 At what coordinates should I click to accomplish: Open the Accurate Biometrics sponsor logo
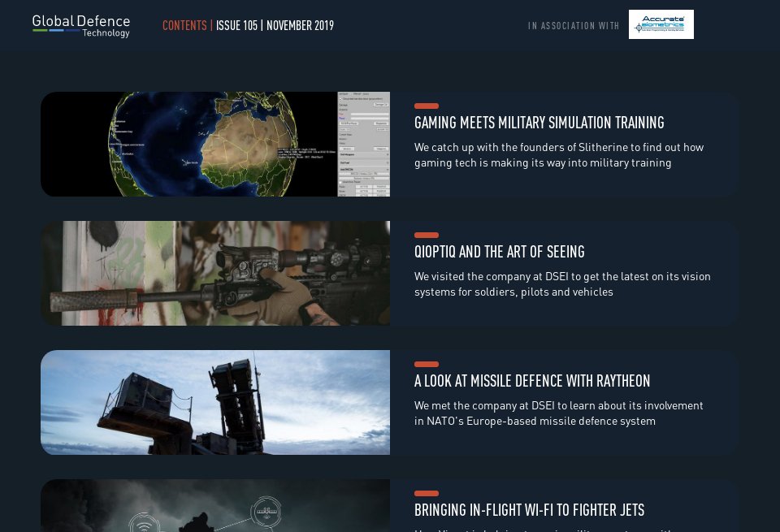661,24
